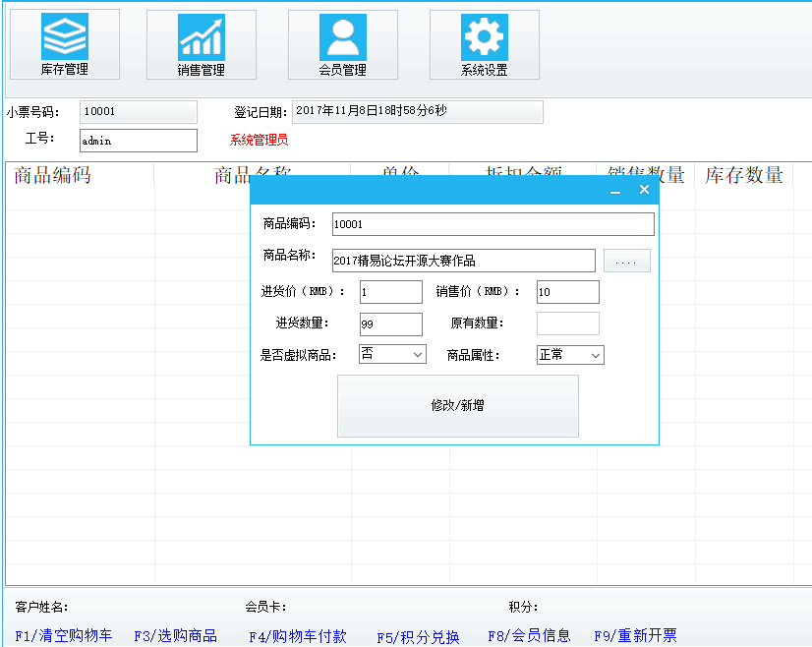The height and width of the screenshot is (647, 812).
Task: Click the 销售价 selling price input field
Action: (x=567, y=291)
